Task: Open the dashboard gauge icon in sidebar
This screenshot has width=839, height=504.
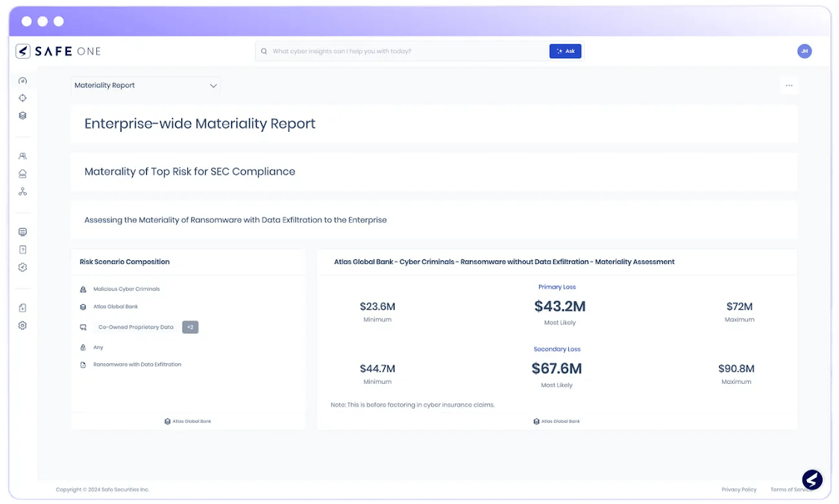Action: [x=22, y=81]
